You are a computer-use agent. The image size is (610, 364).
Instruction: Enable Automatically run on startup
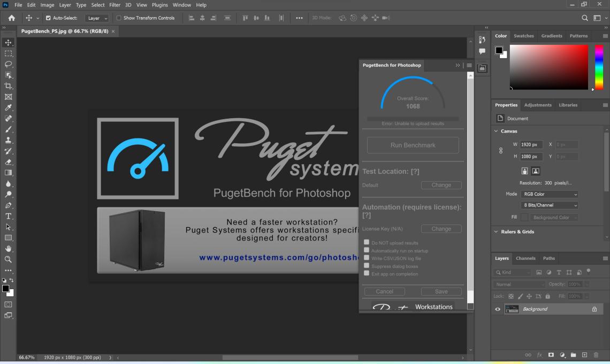pyautogui.click(x=367, y=250)
